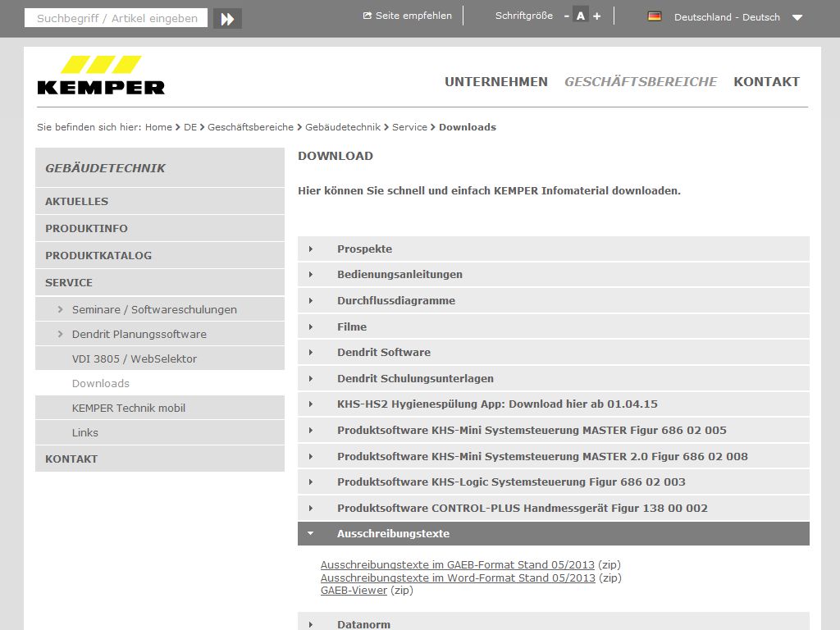This screenshot has height=630, width=840.
Task: Focus the Suchbegriff search field
Action: pos(116,18)
